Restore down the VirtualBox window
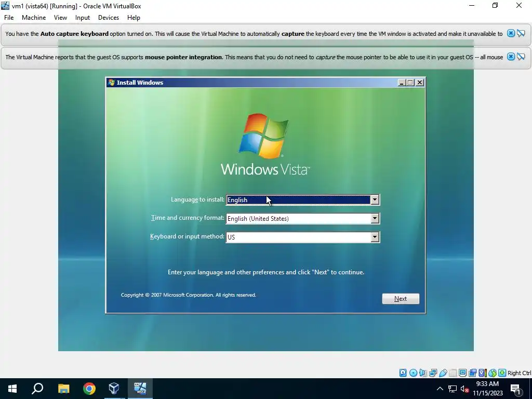Screen dimensions: 532x399 (x=495, y=5)
